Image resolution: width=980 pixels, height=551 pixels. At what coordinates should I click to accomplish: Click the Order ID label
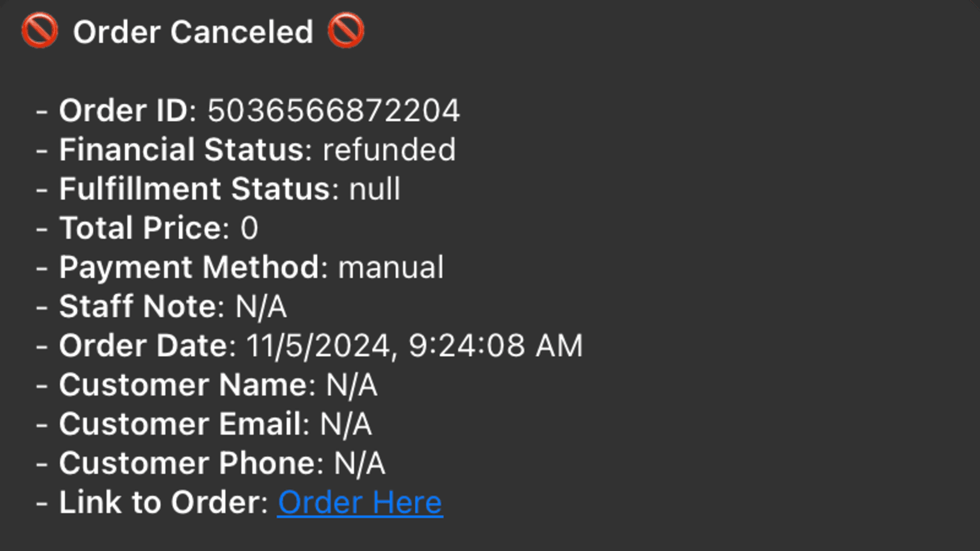pyautogui.click(x=127, y=111)
